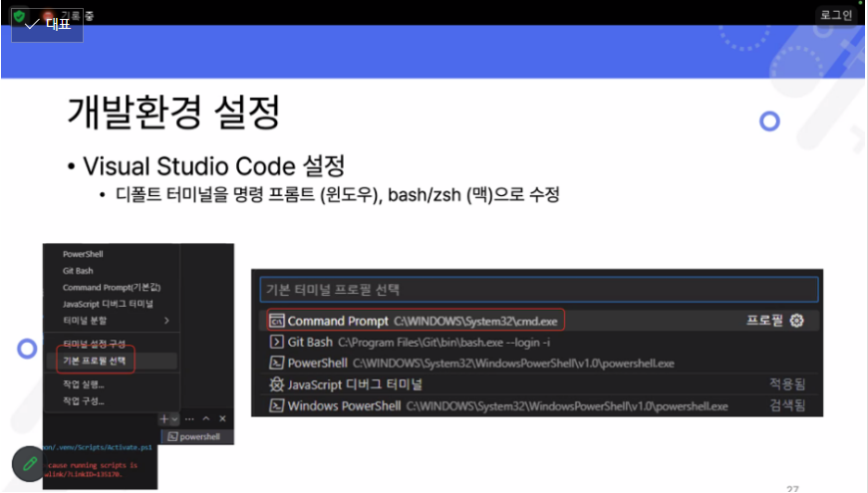The height and width of the screenshot is (493, 868).
Task: Select JavaScript 디버그 터미널 in the dropdown menu
Action: (x=108, y=304)
